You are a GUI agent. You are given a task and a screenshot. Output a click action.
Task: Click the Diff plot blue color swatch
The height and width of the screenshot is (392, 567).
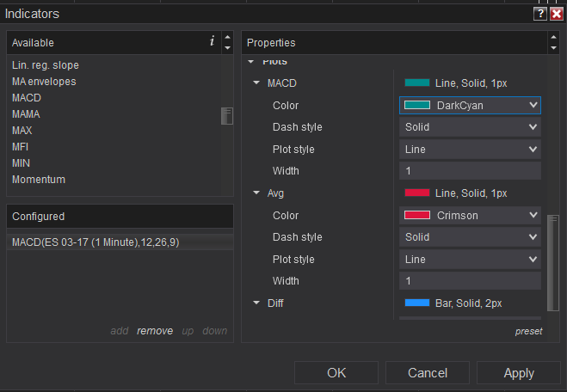[x=416, y=303]
